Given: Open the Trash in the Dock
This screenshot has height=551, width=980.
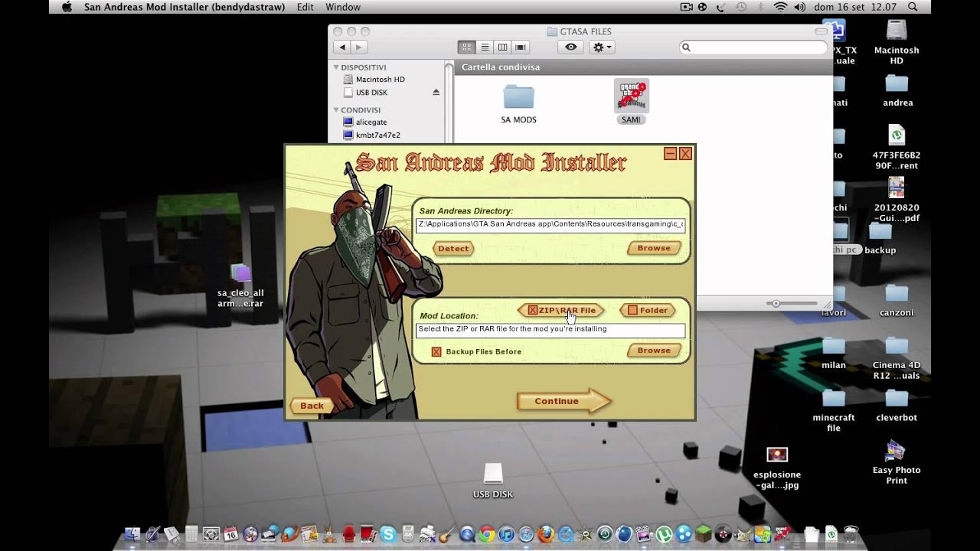Looking at the screenshot, I should (850, 534).
